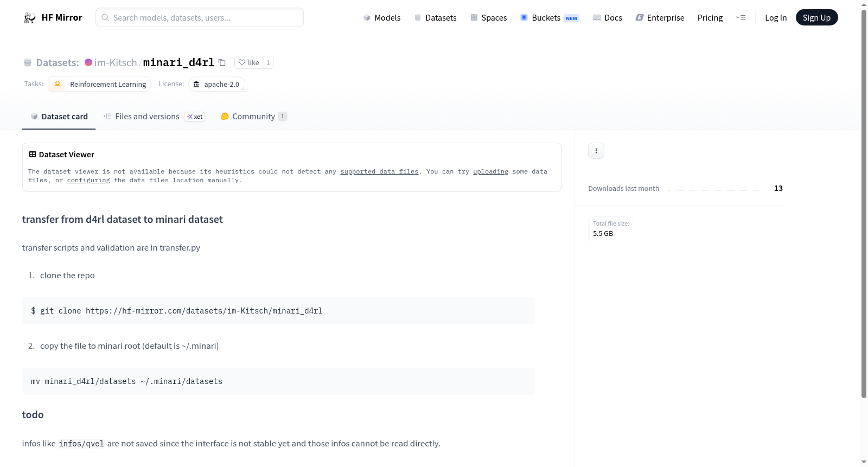Open the Docs page
This screenshot has height=467, width=868.
point(608,18)
